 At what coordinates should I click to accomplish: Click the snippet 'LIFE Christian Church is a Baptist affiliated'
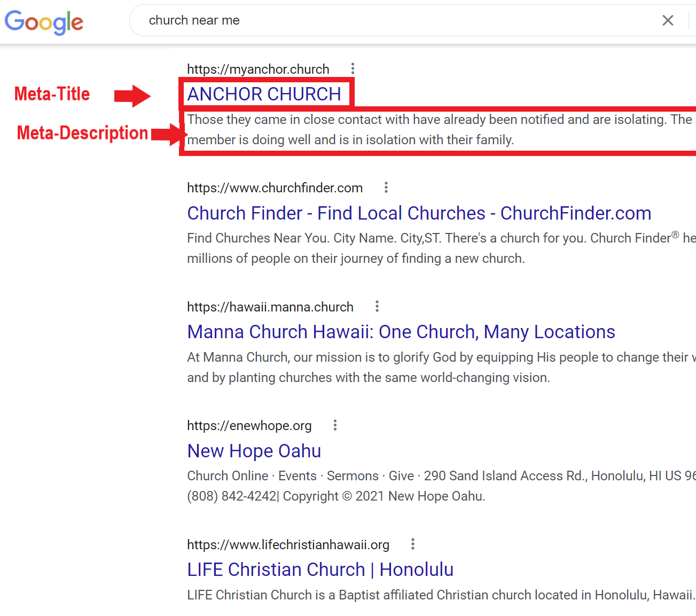click(x=441, y=595)
